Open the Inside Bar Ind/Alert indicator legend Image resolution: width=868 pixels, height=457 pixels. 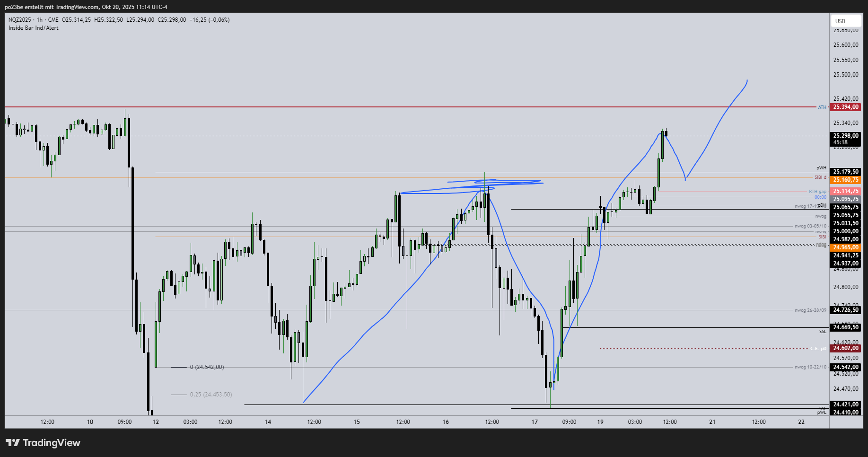(x=34, y=28)
